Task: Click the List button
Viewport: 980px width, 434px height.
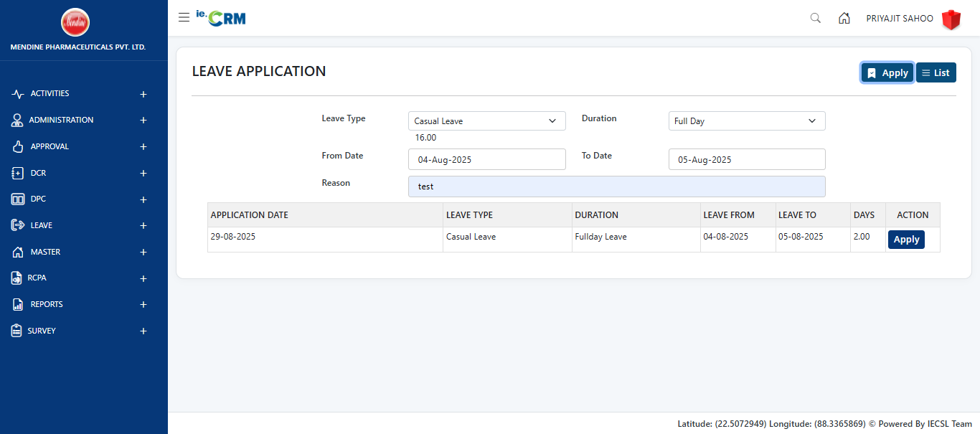Action: [x=936, y=72]
